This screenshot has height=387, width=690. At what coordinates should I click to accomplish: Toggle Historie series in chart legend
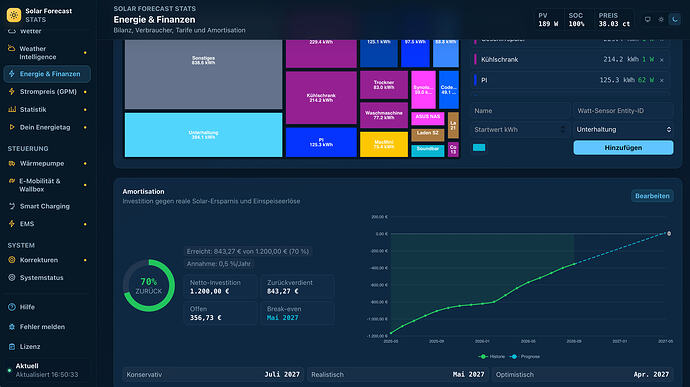pos(492,357)
